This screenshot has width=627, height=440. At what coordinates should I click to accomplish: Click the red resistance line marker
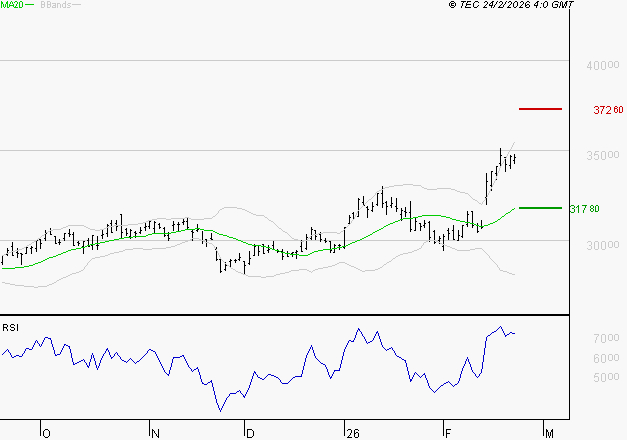540,109
